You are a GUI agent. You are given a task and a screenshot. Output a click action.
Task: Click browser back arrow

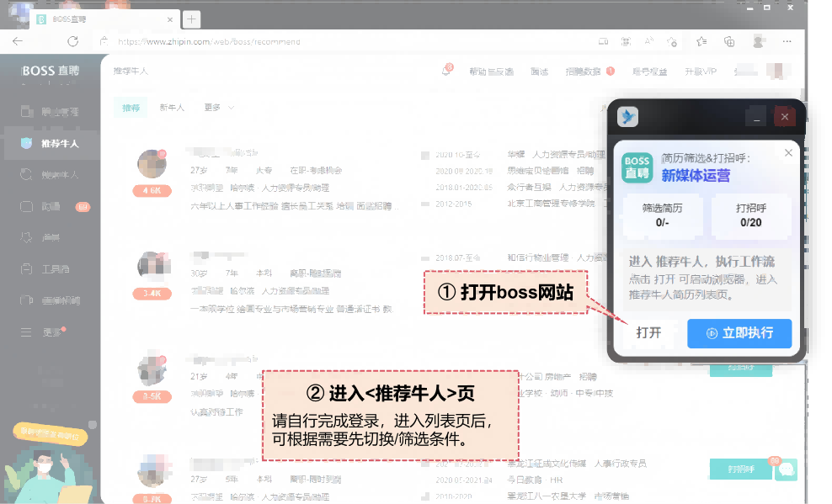click(x=18, y=41)
